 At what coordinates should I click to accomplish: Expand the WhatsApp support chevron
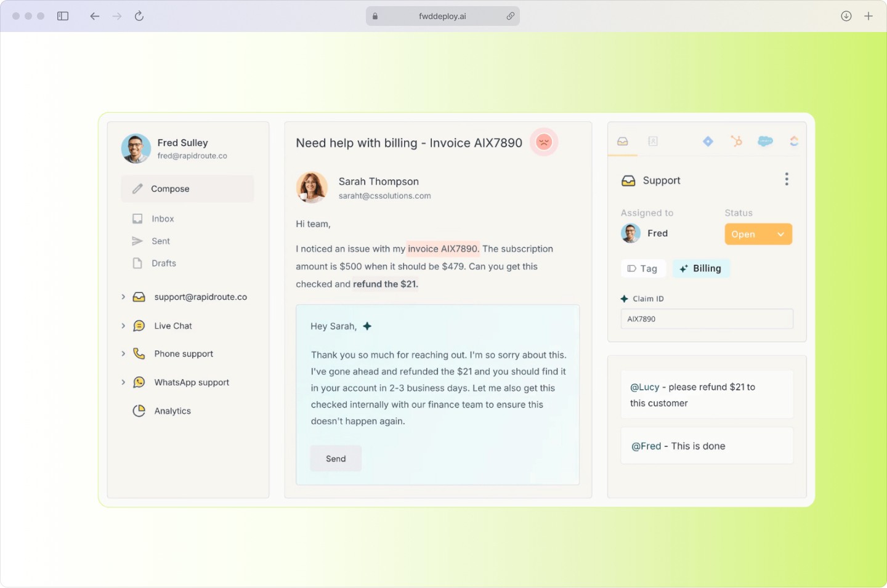pos(123,382)
